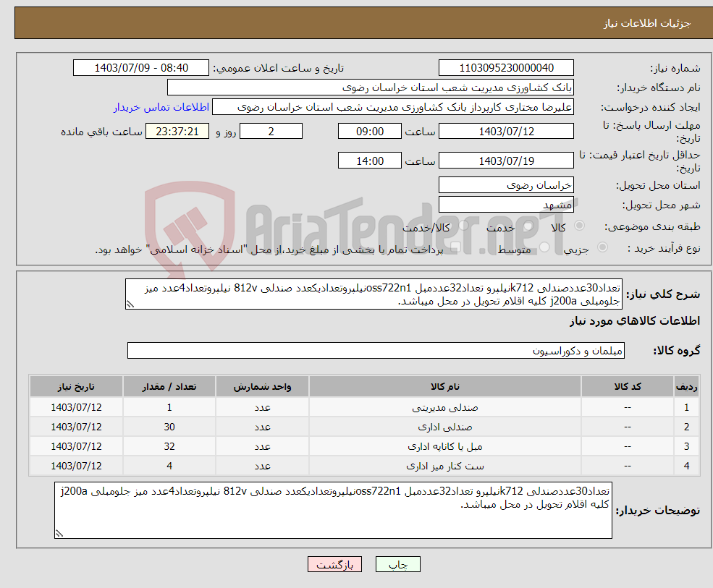Select the کالا radio button
Screen dimensions: 713x588
(x=579, y=226)
